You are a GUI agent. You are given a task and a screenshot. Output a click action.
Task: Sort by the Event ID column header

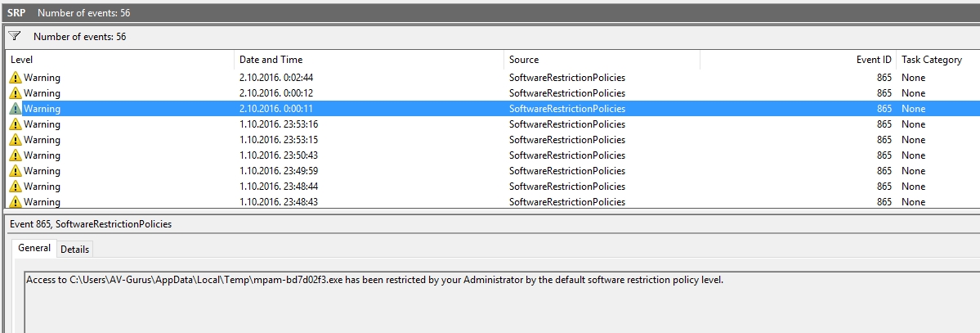click(x=798, y=60)
